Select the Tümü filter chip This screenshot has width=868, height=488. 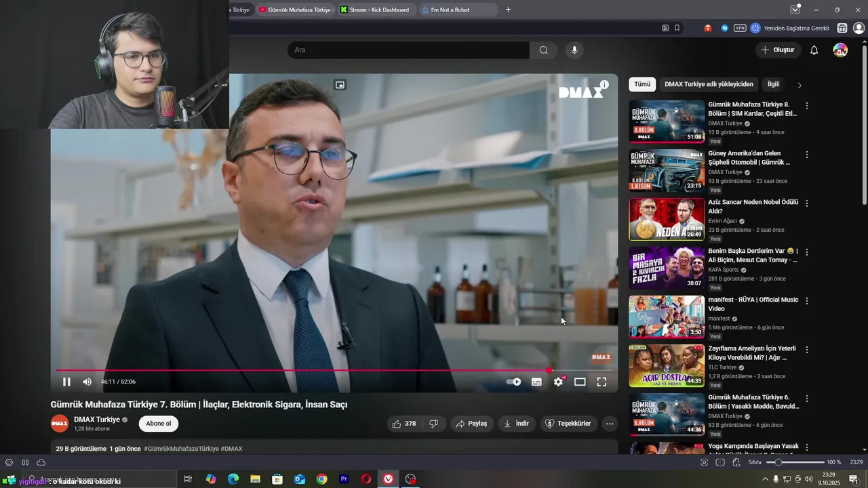click(x=642, y=84)
